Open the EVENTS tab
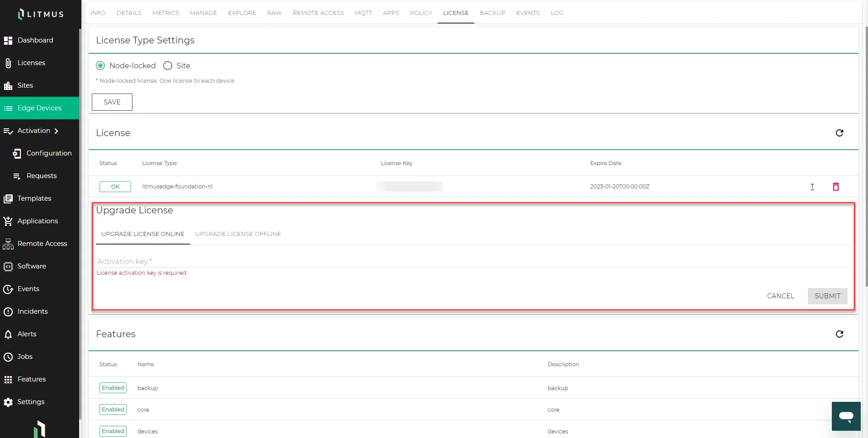The width and height of the screenshot is (868, 438). click(x=528, y=13)
